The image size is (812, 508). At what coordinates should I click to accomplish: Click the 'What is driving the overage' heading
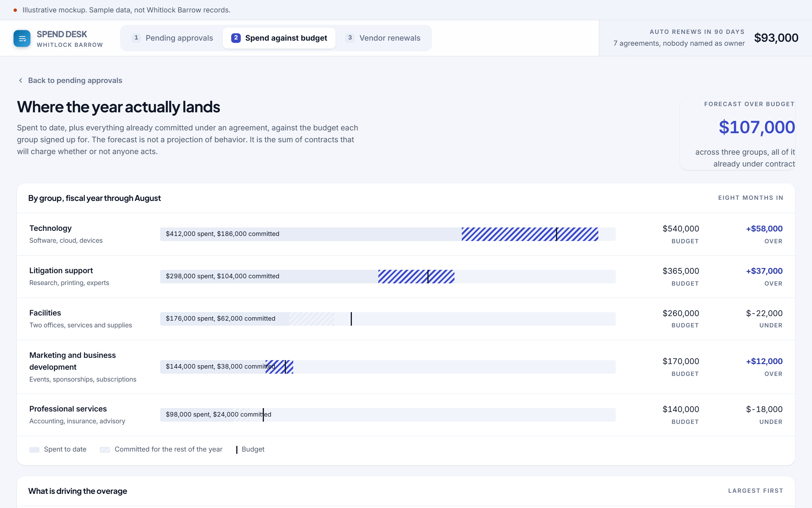pyautogui.click(x=78, y=491)
